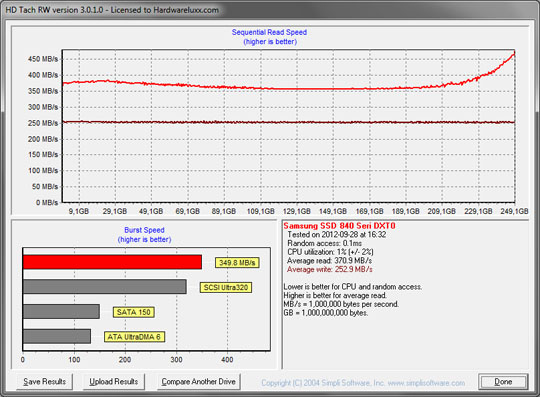
Task: Click the red burst speed bar
Action: coord(112,262)
